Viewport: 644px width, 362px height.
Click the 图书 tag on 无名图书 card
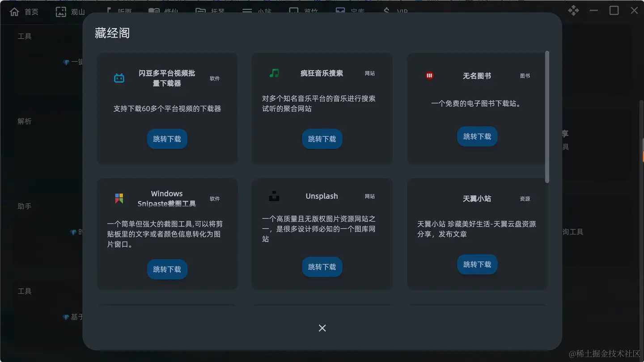coord(525,76)
